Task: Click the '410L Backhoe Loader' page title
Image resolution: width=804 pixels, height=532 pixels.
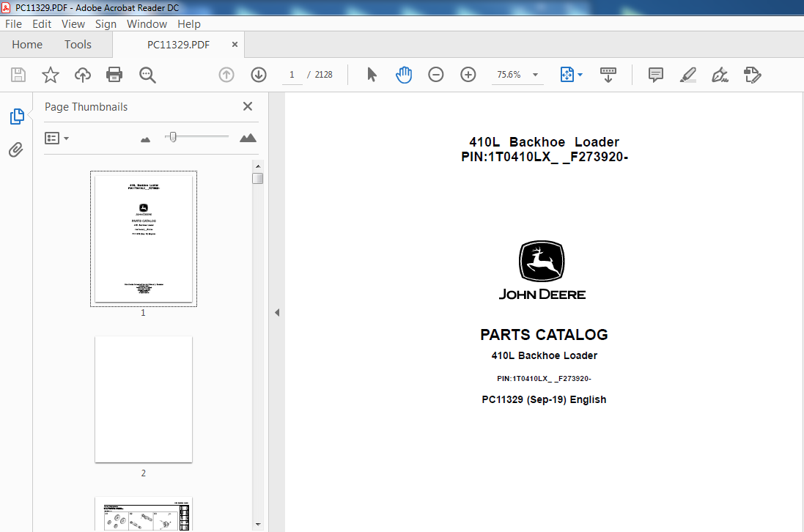Action: click(544, 142)
